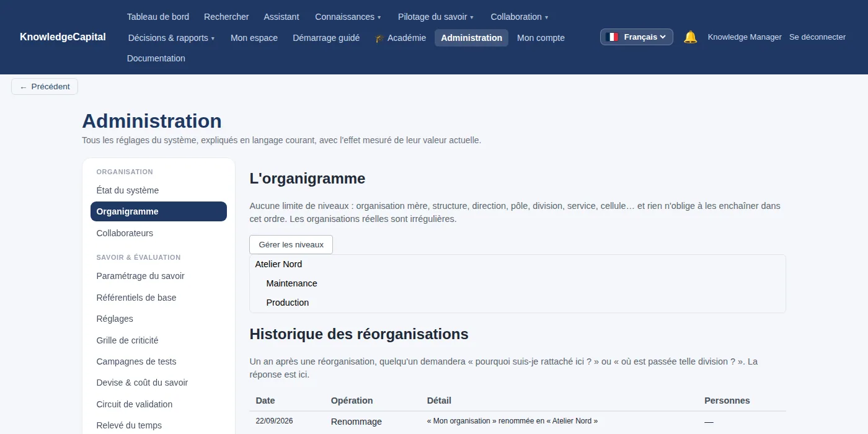Viewport: 868px width, 434px height.
Task: Select Organigramme in sidebar
Action: (x=159, y=211)
